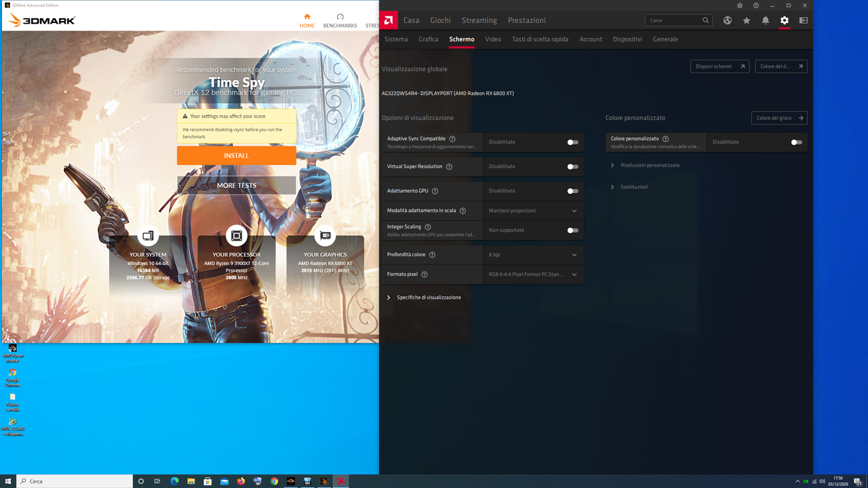
Task: Open notifications bell in AMD Software
Action: tap(766, 20)
